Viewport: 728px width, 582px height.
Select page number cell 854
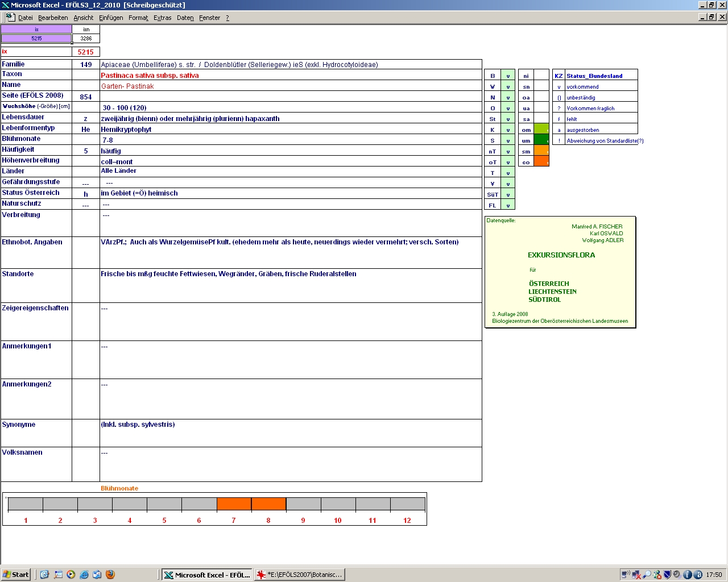pos(86,97)
